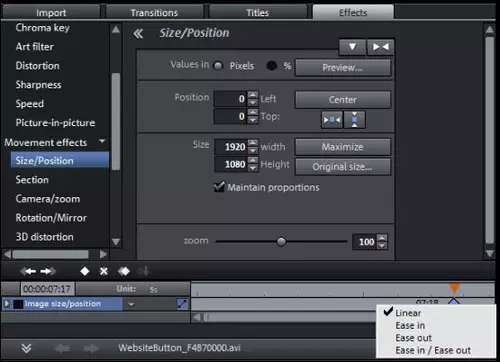
Task: Toggle the Maintain proportions checkbox
Action: point(219,187)
